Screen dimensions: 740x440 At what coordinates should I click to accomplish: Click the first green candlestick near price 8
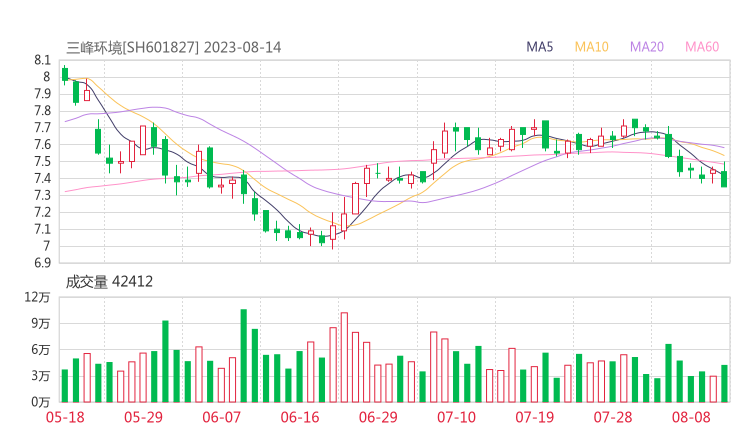coord(65,75)
